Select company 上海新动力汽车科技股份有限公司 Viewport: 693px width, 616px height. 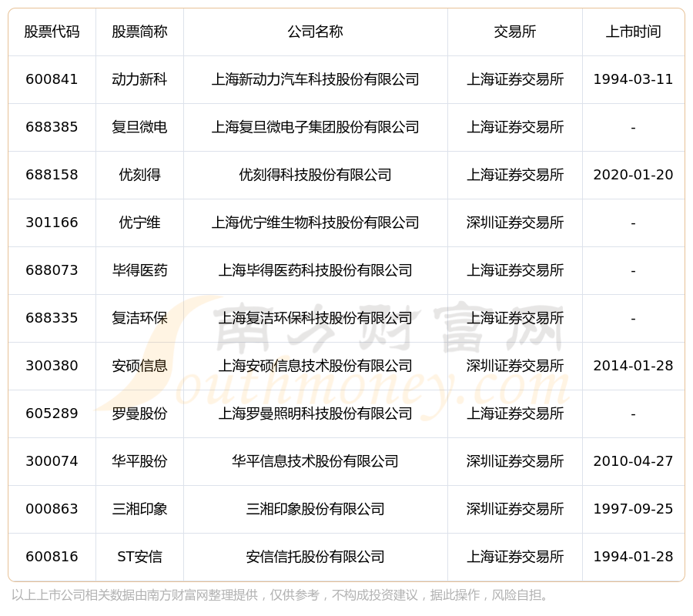(x=315, y=79)
